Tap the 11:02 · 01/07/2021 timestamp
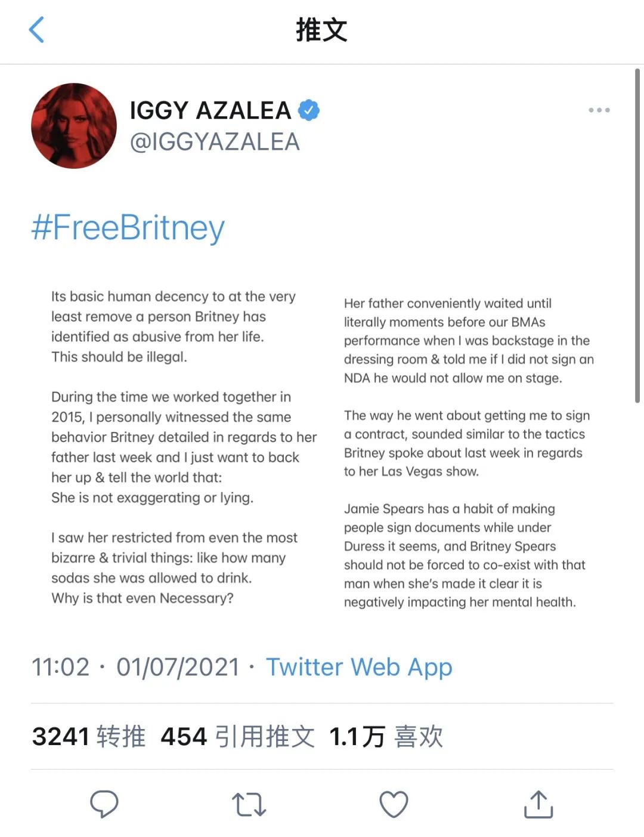 (135, 667)
